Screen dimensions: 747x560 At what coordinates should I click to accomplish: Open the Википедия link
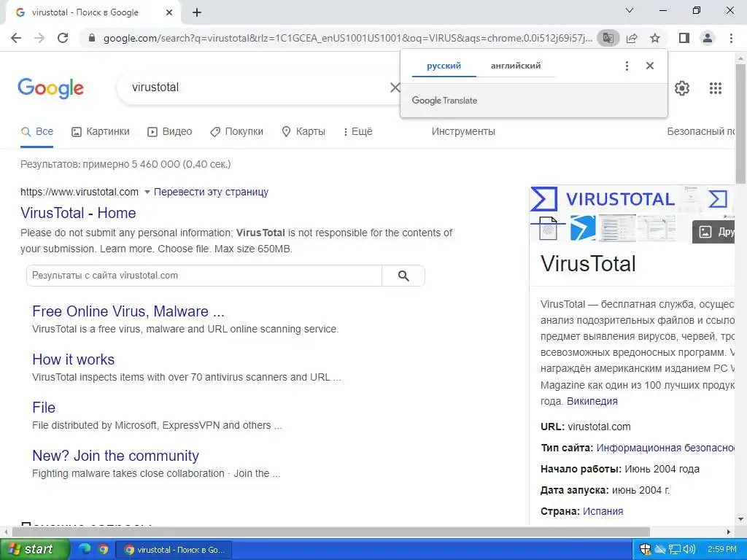tap(592, 402)
